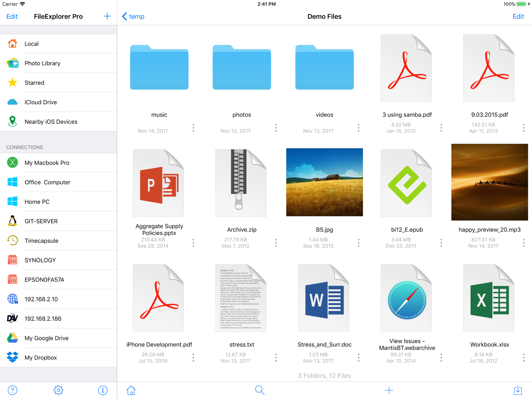Open iCloud Drive

click(58, 102)
